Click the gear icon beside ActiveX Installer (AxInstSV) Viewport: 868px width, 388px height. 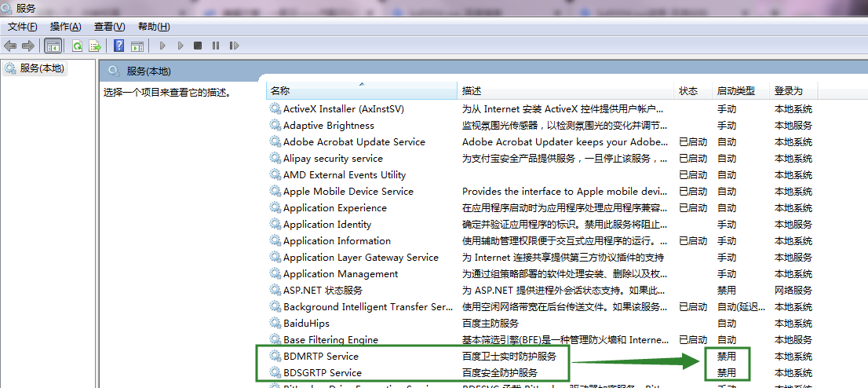pos(275,108)
